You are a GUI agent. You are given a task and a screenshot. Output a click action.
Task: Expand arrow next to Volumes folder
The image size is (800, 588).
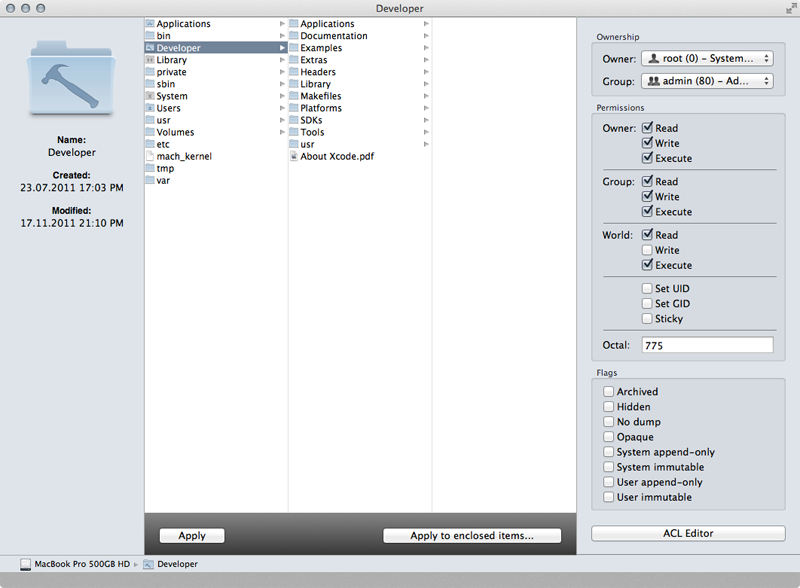(x=282, y=132)
